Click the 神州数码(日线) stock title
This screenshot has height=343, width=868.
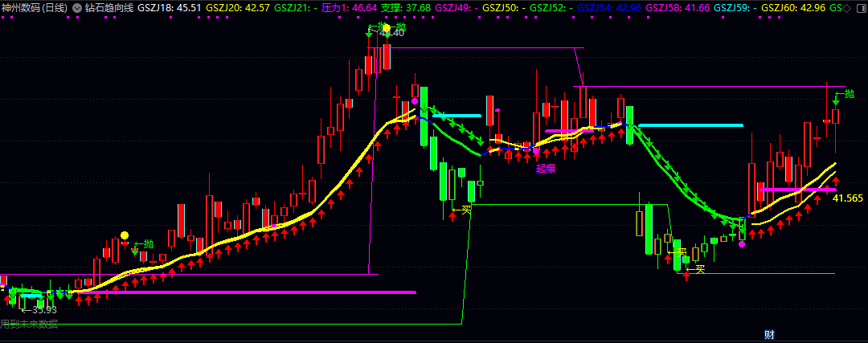[35, 8]
